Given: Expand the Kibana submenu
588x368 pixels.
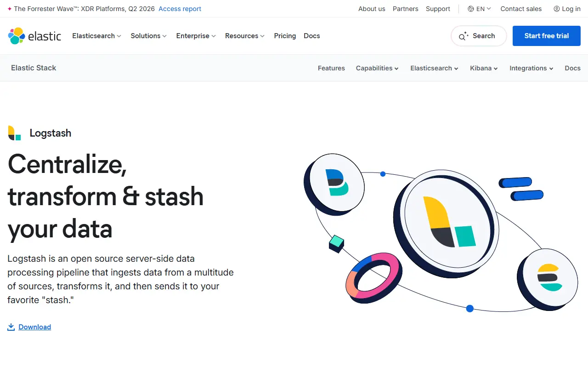Looking at the screenshot, I should pos(484,68).
